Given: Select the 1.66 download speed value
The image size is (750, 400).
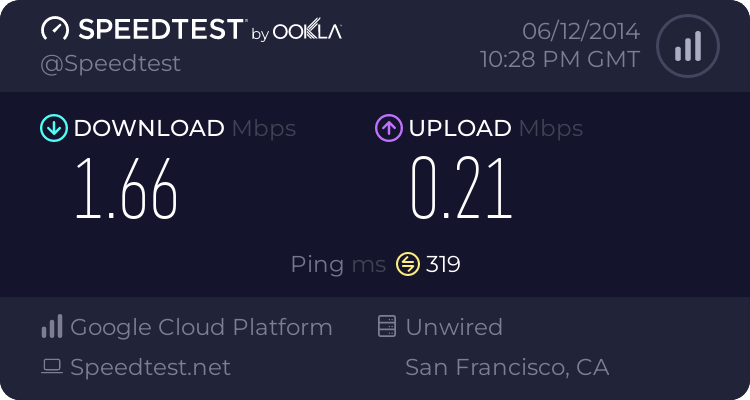Looking at the screenshot, I should [126, 189].
